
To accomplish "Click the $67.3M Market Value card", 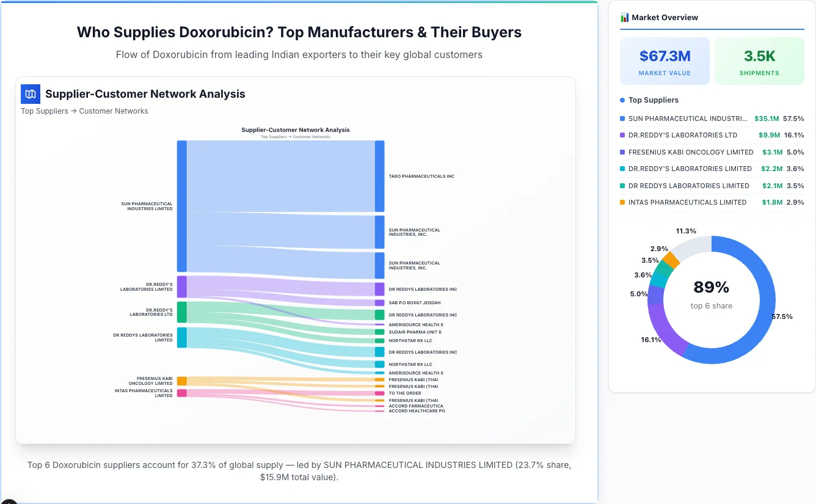I will click(x=665, y=60).
